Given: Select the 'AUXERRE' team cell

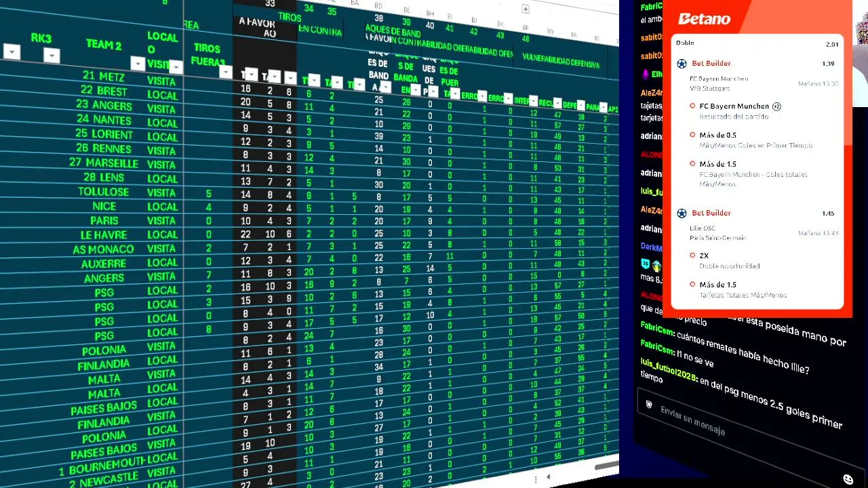Looking at the screenshot, I should (x=104, y=264).
